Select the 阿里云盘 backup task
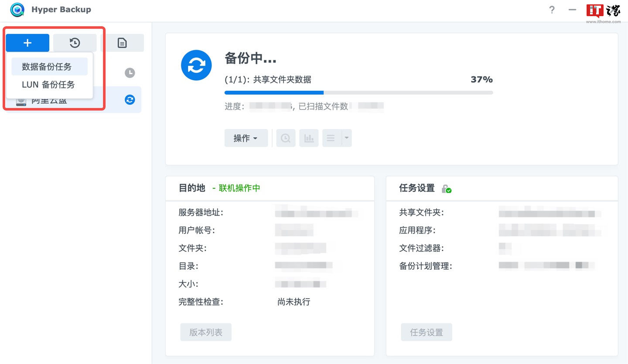Viewport: 628px width, 364px height. pyautogui.click(x=73, y=100)
